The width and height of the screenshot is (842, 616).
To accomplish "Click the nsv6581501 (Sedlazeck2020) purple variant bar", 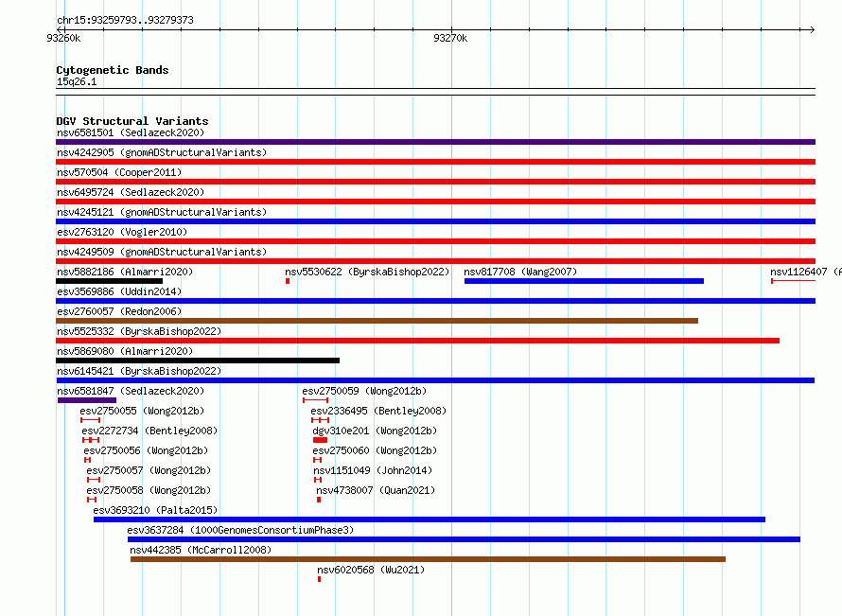I will click(435, 142).
